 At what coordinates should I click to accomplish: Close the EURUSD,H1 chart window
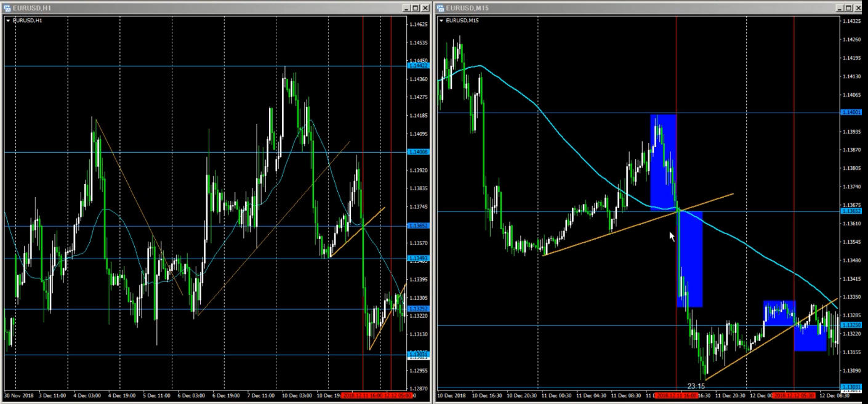pos(425,8)
